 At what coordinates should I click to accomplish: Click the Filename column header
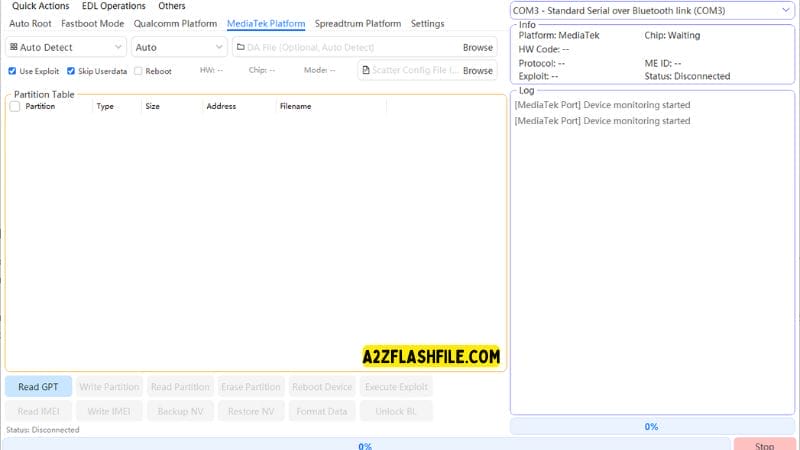(x=295, y=106)
